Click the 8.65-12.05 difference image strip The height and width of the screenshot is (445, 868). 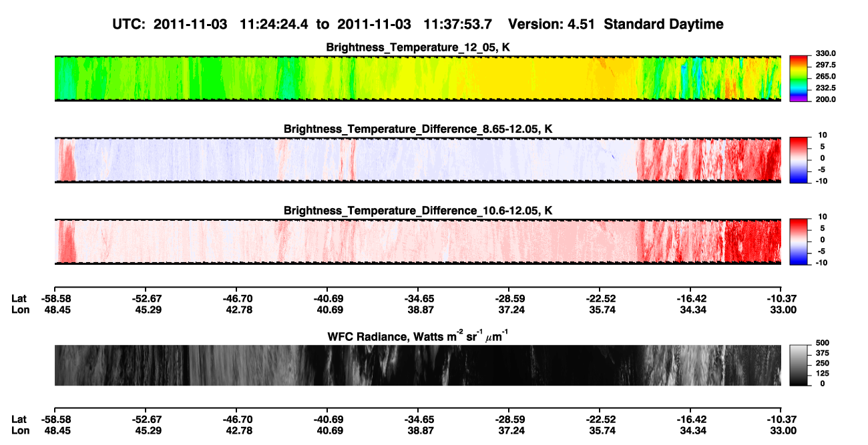(418, 160)
